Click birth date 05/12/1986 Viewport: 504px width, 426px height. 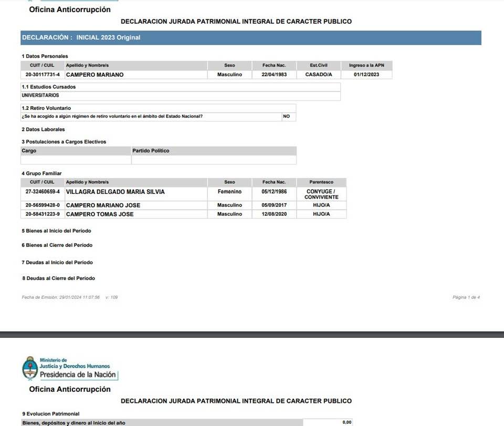[274, 192]
